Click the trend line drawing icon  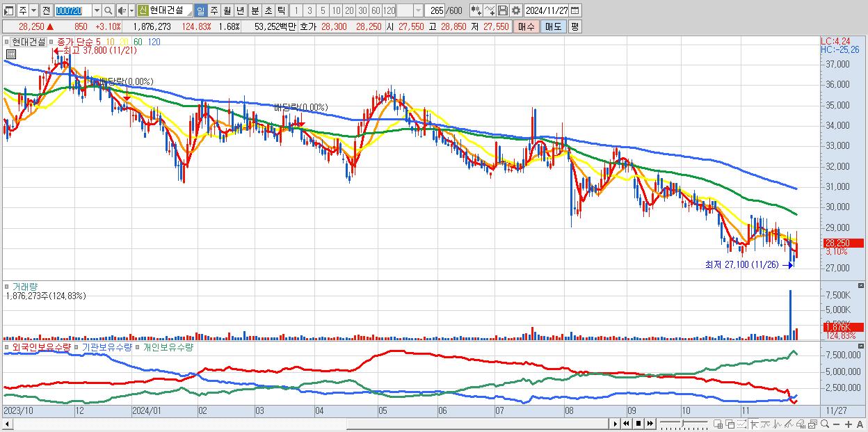click(765, 423)
